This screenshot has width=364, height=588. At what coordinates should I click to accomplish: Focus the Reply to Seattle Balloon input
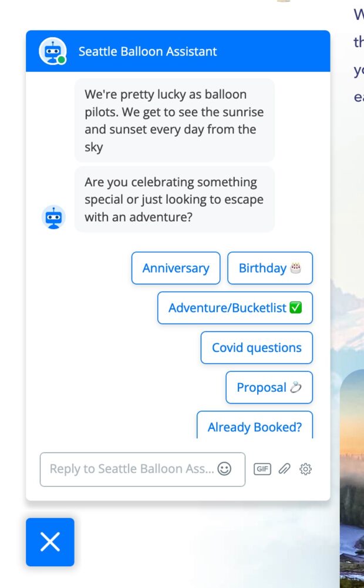click(132, 469)
